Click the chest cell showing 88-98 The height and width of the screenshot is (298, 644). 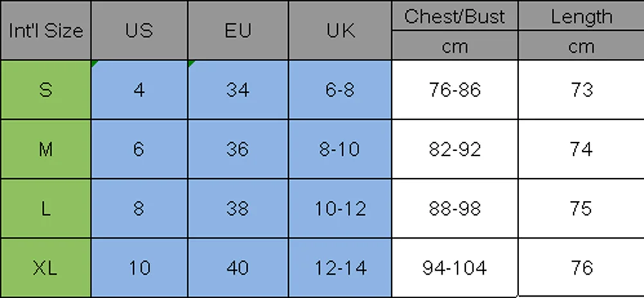coord(454,209)
